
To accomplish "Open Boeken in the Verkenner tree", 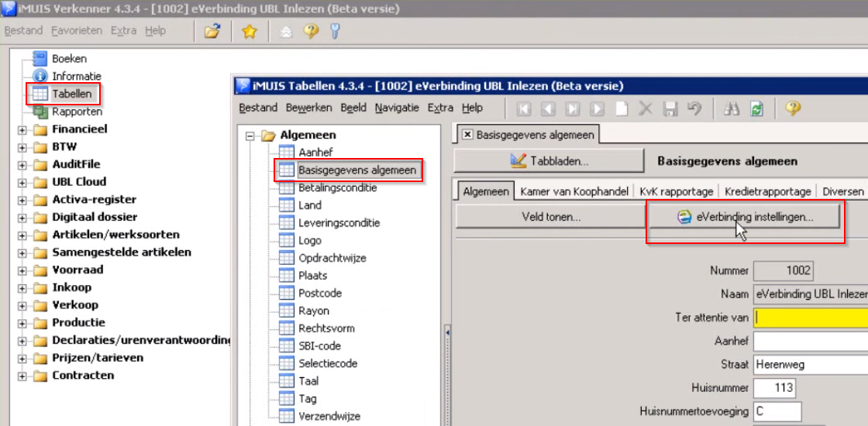I will 69,59.
